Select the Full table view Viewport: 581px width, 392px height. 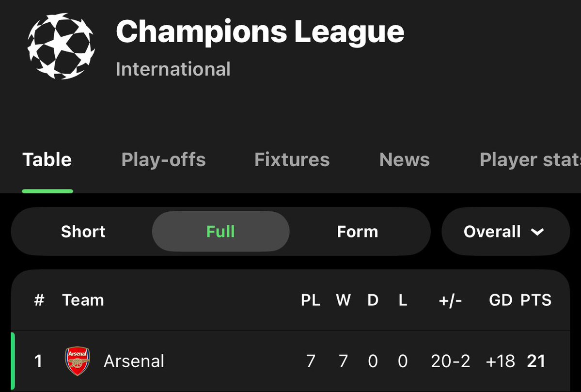220,232
